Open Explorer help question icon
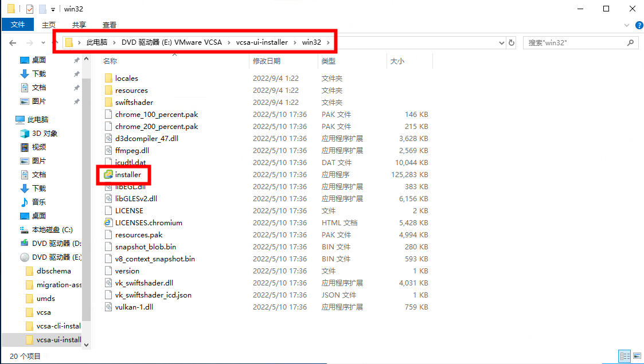This screenshot has width=644, height=364. pos(639,25)
